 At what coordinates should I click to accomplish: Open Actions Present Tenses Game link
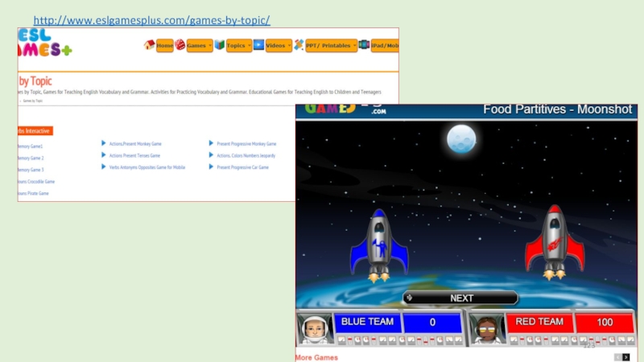coord(134,155)
